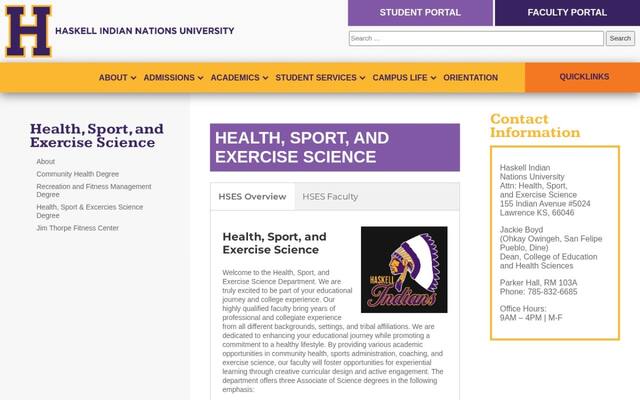Expand the Admissions menu chevron
640x400 pixels.
coord(200,78)
